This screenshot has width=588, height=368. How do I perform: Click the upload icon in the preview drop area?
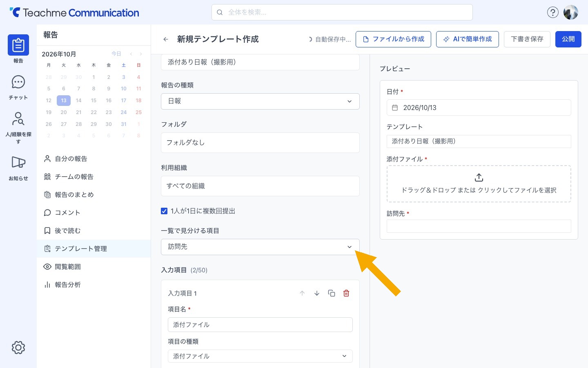tap(479, 177)
